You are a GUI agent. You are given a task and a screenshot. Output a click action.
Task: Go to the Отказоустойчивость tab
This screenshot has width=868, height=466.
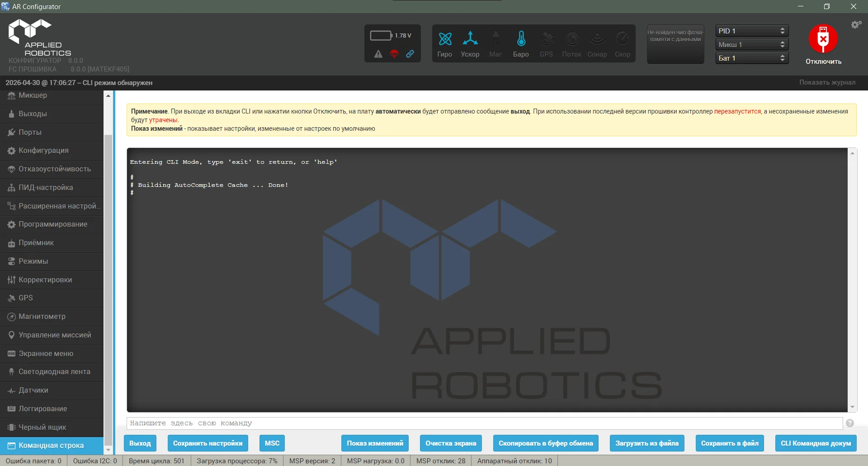[x=52, y=169]
